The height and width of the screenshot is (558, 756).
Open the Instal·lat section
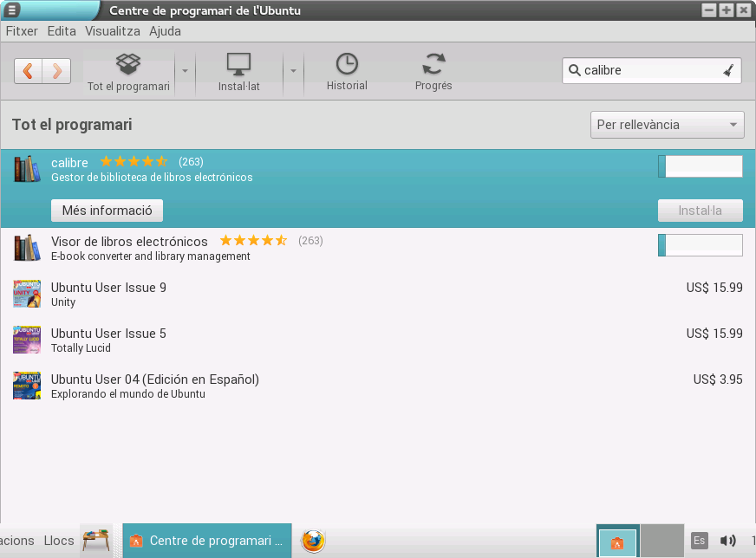pos(238,71)
